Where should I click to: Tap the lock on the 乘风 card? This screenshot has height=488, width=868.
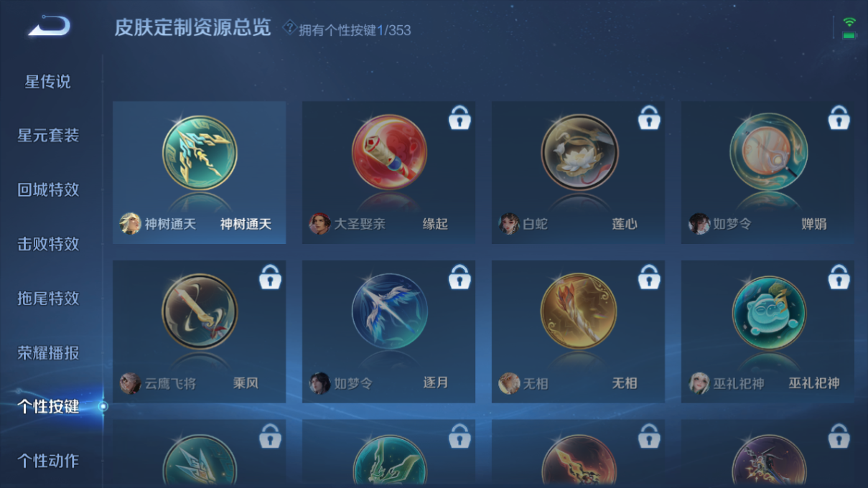pyautogui.click(x=270, y=277)
